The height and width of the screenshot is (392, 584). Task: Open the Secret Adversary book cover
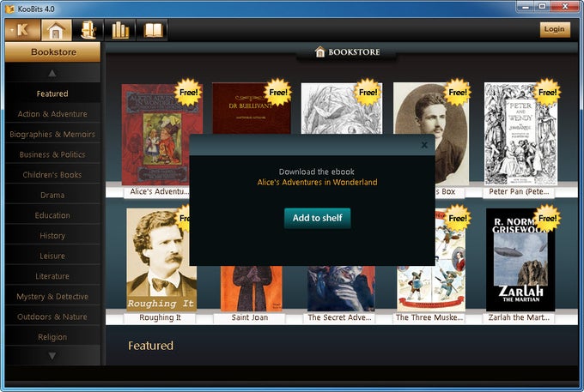(x=341, y=288)
